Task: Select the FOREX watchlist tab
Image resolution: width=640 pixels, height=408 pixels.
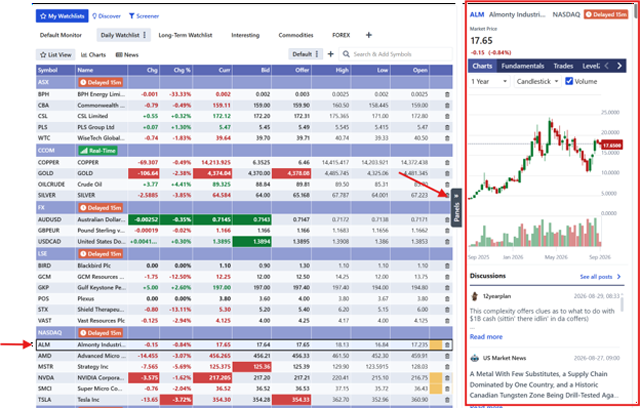Action: click(341, 35)
